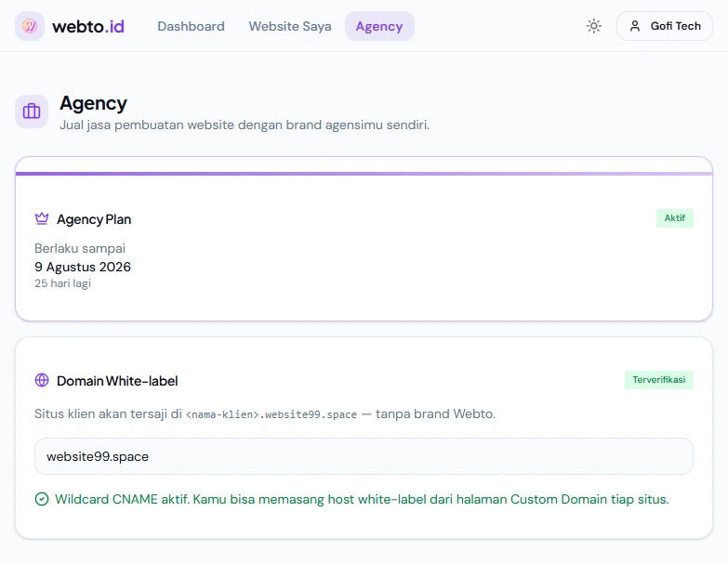728x564 pixels.
Task: Toggle light/dark theme sun icon
Action: (x=594, y=26)
